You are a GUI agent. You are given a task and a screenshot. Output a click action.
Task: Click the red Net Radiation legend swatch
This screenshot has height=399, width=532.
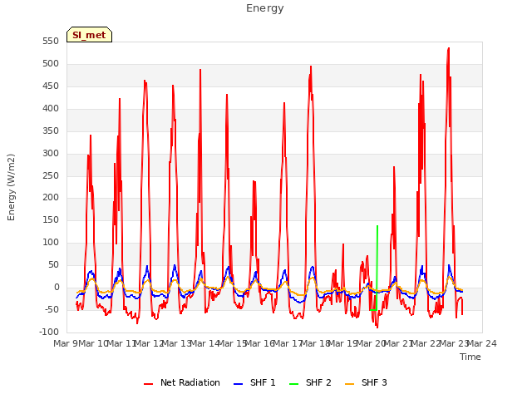(148, 384)
